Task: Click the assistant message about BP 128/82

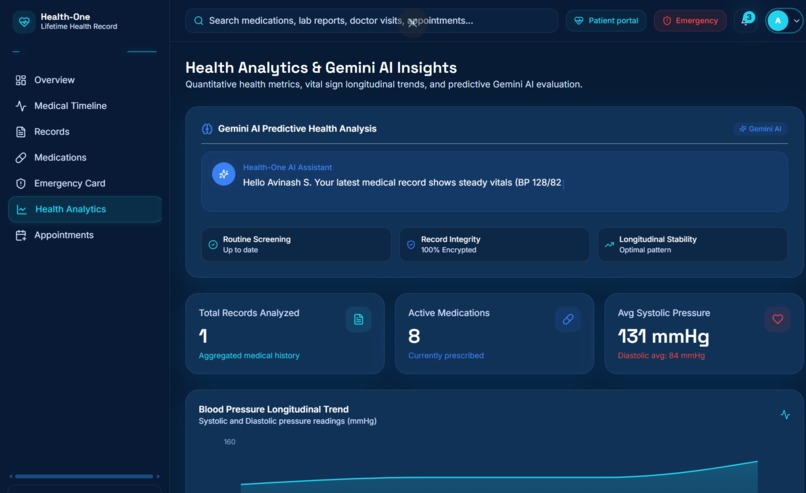Action: coord(402,183)
